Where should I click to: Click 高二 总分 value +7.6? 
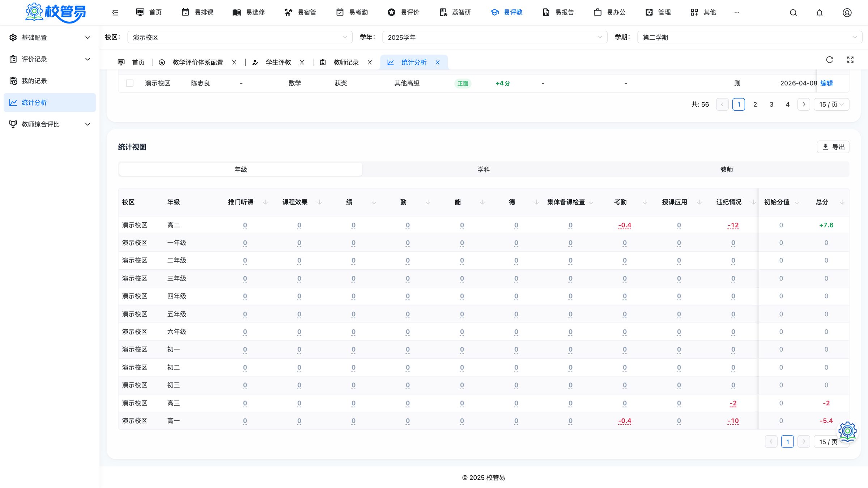click(826, 225)
